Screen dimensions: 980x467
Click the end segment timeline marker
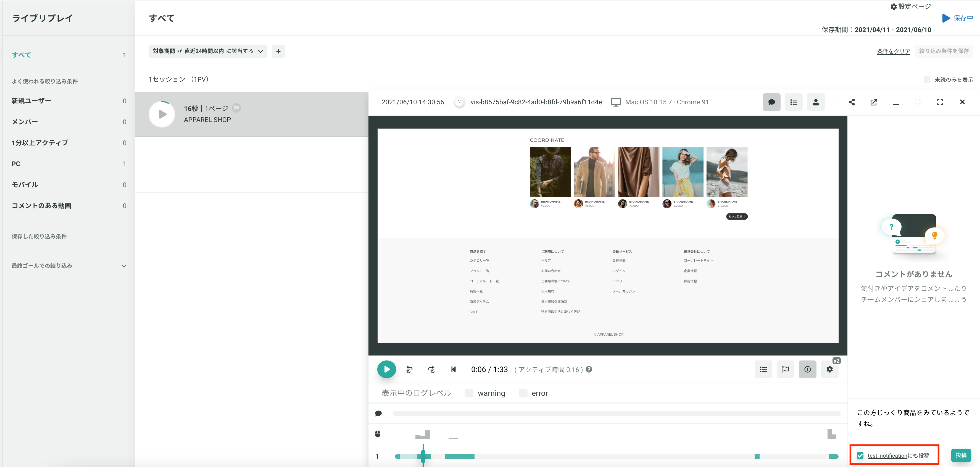(x=834, y=456)
